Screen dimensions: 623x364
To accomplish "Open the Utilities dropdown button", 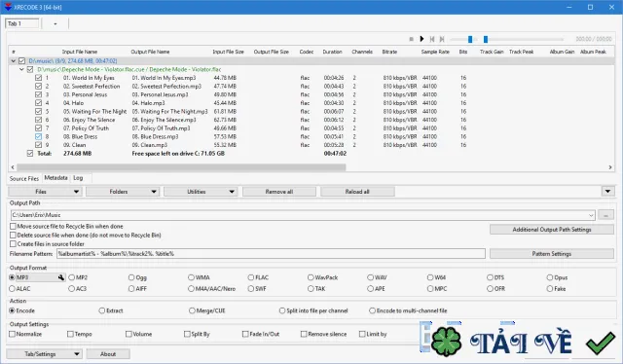I will (201, 192).
